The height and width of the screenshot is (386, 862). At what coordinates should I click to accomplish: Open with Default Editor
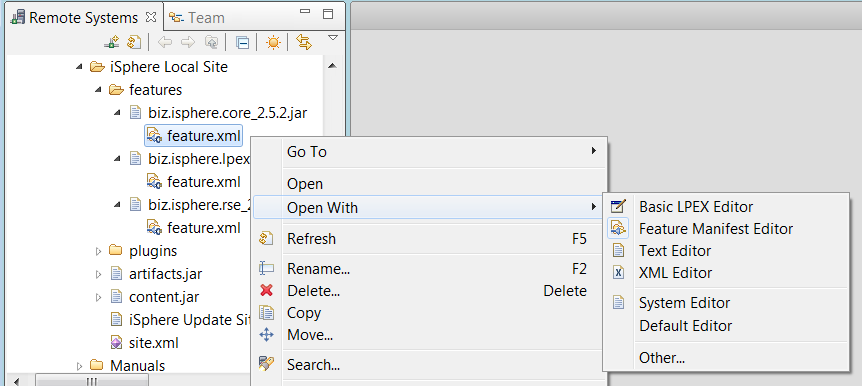pyautogui.click(x=726, y=326)
